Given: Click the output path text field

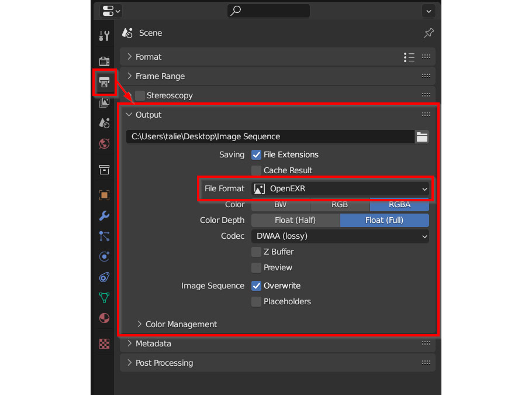Looking at the screenshot, I should point(270,137).
